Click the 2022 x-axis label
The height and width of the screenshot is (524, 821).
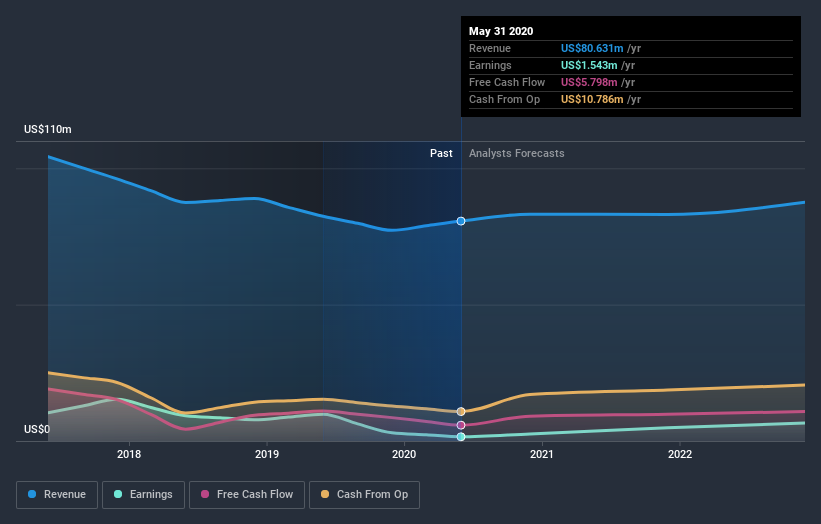(x=680, y=454)
